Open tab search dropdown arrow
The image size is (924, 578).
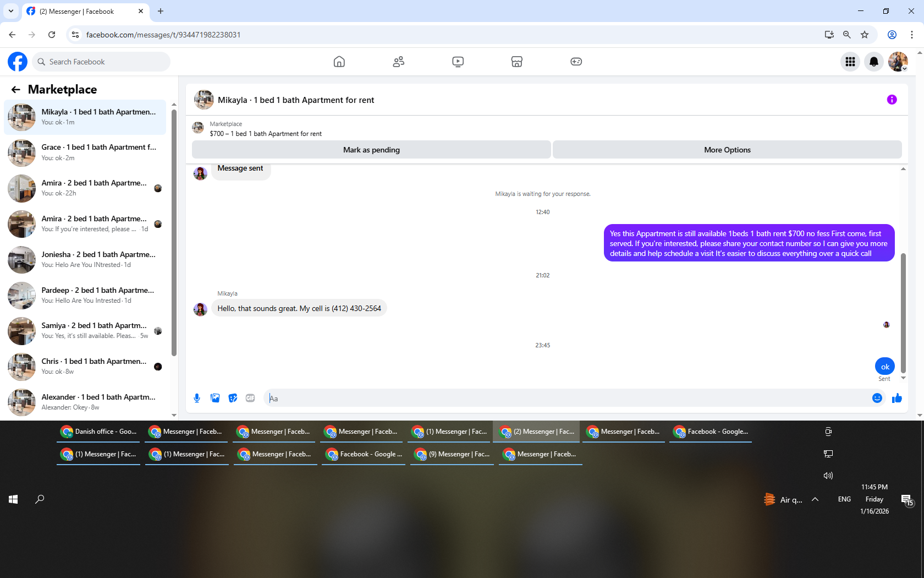point(11,11)
